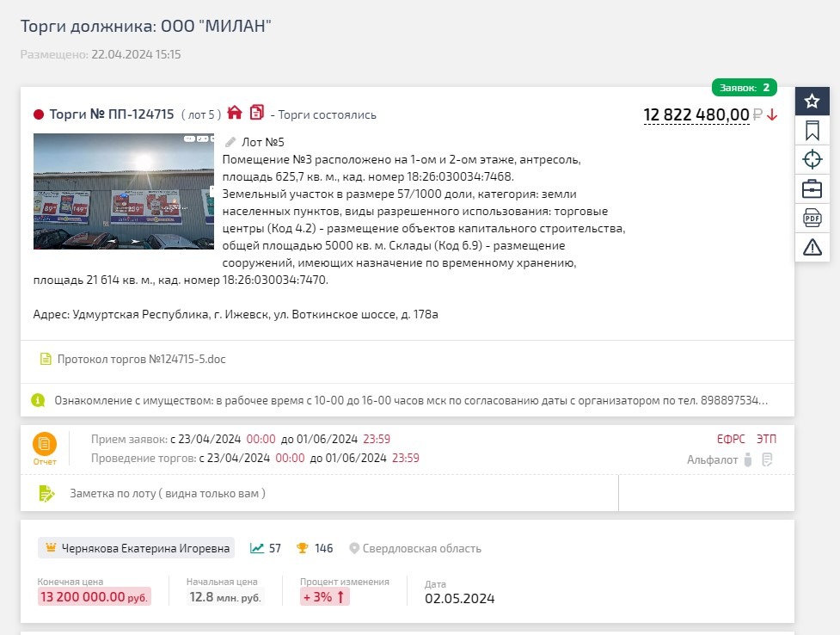Add lot to favorites with star icon
Image resolution: width=840 pixels, height=635 pixels.
[x=812, y=101]
